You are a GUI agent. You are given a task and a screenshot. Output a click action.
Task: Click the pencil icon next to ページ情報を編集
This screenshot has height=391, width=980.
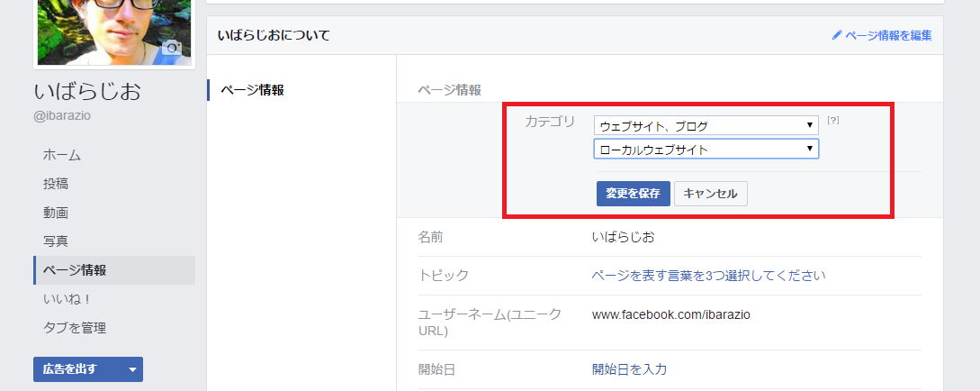(837, 36)
